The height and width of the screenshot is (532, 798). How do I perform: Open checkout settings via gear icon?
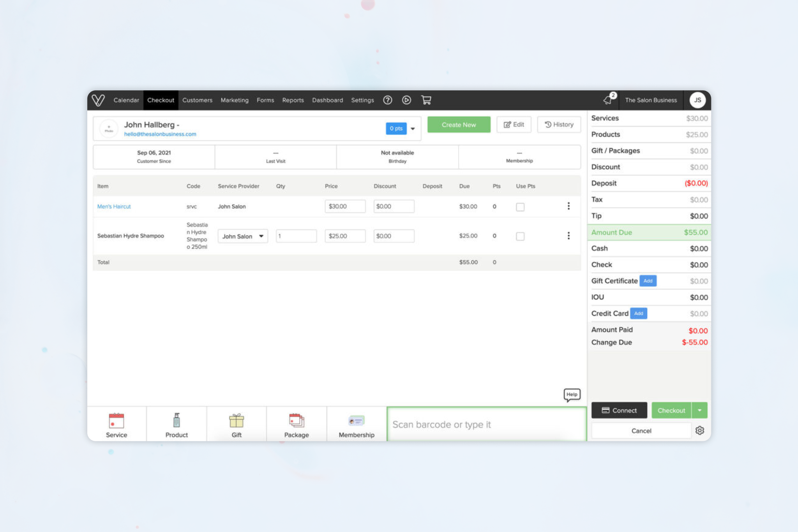(x=700, y=430)
